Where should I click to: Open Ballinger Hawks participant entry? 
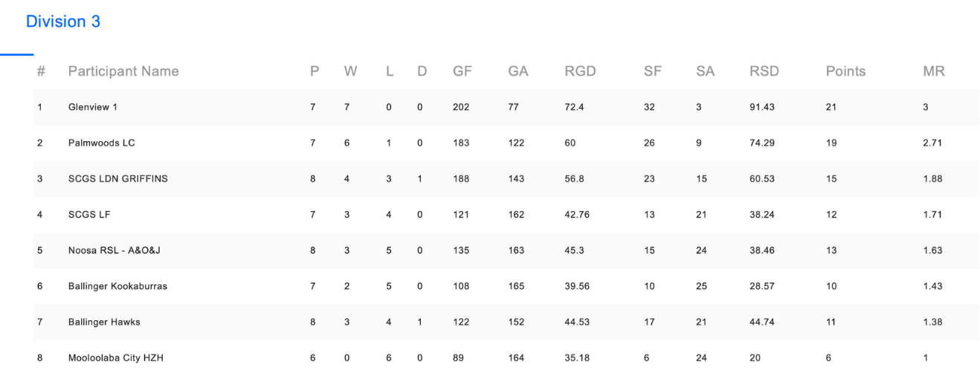pyautogui.click(x=104, y=322)
